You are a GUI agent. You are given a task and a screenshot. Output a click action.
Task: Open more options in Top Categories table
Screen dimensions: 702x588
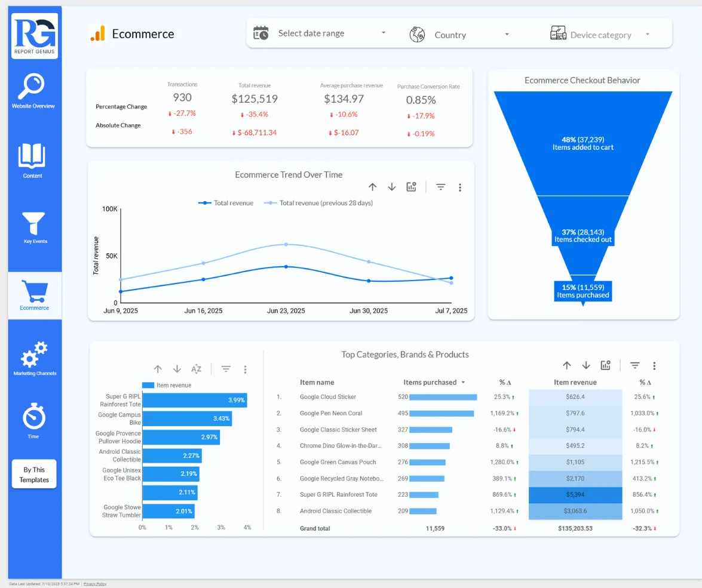tap(654, 366)
